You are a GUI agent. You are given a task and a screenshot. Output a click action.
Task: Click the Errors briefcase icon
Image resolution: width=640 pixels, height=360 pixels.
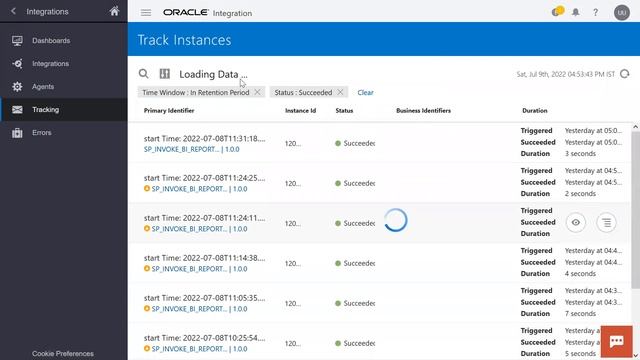pos(17,133)
